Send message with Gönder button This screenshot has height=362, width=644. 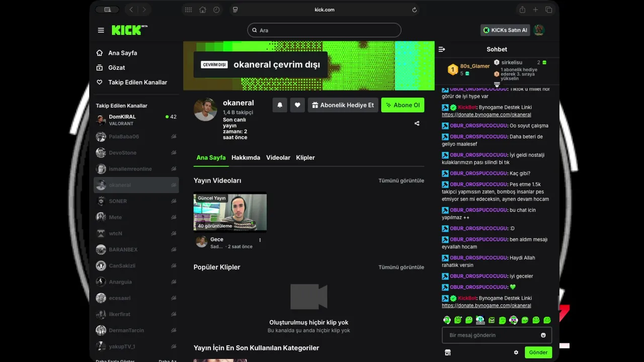(x=538, y=352)
